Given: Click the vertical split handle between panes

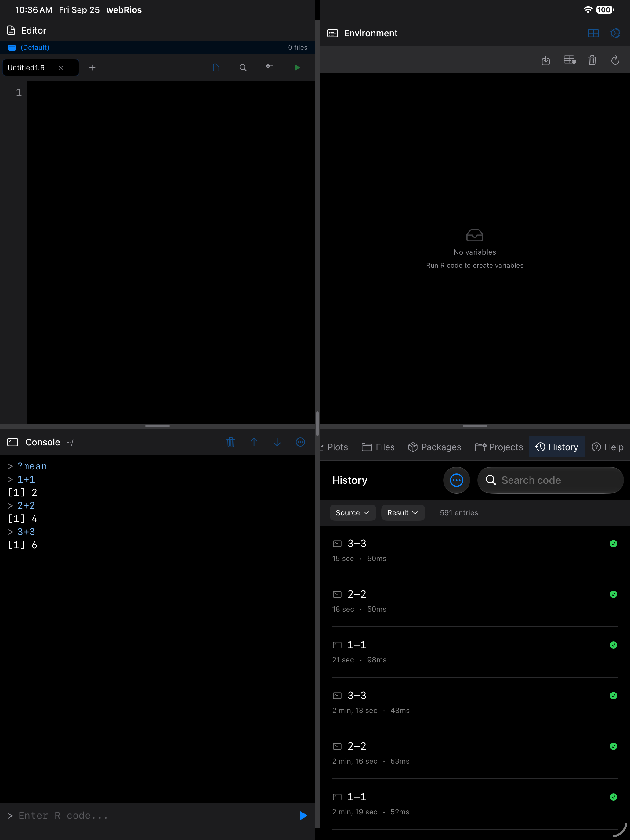Looking at the screenshot, I should pos(317,423).
